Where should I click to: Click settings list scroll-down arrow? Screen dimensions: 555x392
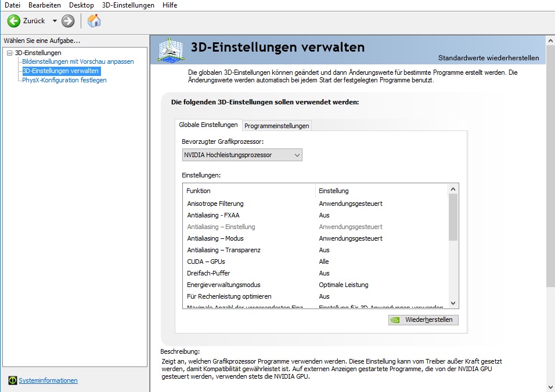453,303
